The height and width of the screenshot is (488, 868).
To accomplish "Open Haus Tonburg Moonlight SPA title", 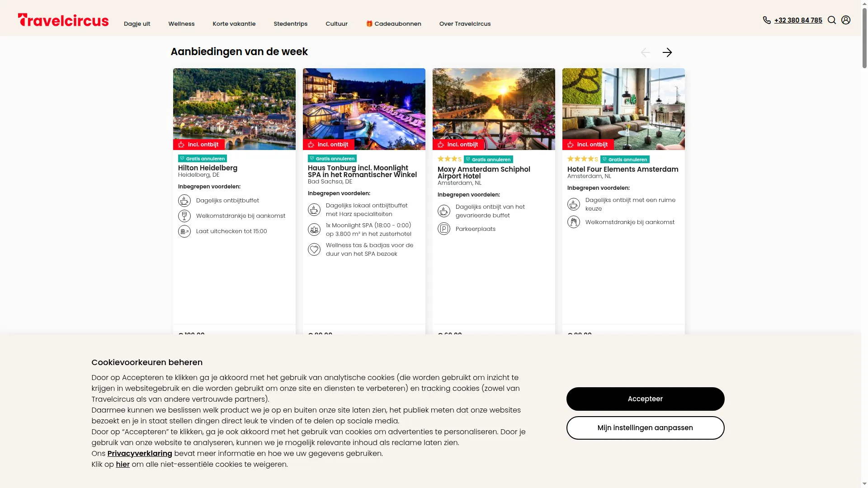I will [x=362, y=171].
